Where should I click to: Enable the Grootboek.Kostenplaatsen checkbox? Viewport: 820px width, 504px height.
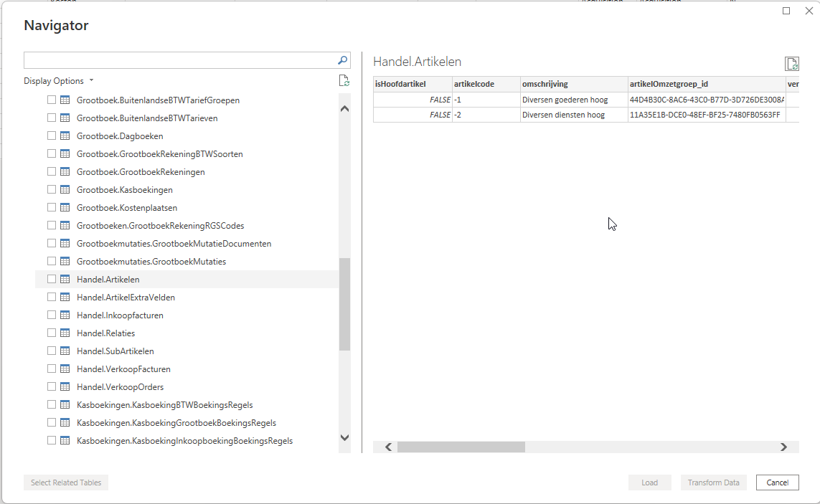[x=52, y=207]
